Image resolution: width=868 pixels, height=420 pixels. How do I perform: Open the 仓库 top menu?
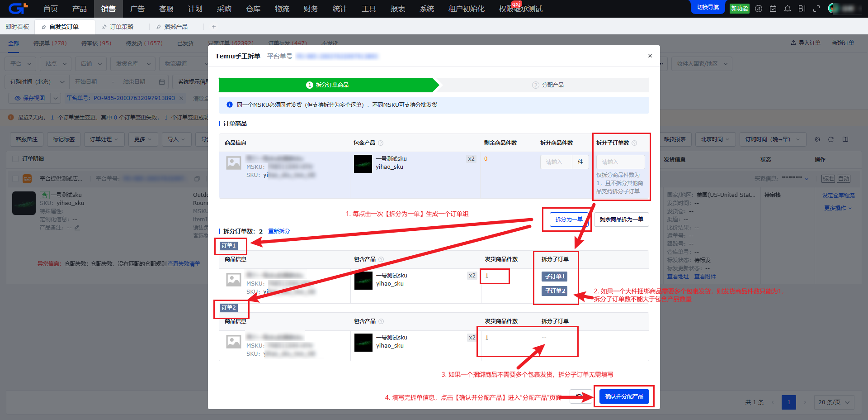pos(253,9)
